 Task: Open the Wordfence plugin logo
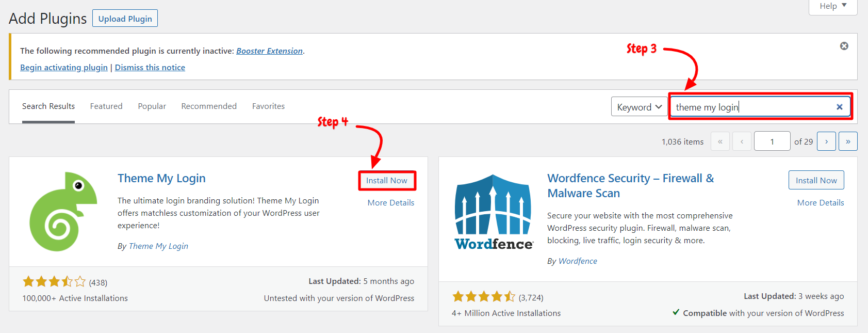click(494, 212)
